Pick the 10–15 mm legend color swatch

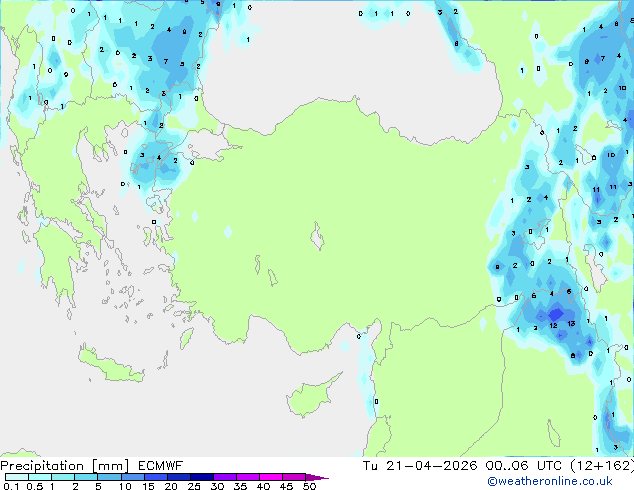click(133, 477)
